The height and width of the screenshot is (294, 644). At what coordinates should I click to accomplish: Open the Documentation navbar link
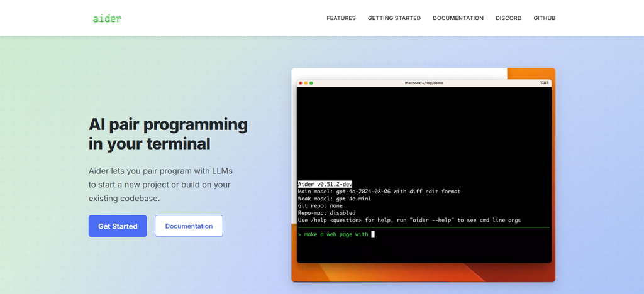tap(458, 18)
